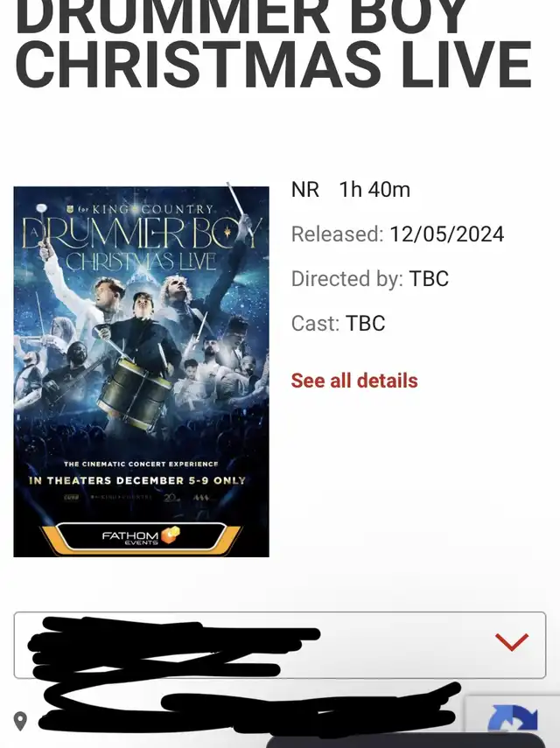The width and height of the screenshot is (560, 748).
Task: Click the Cast label
Action: 315,324
